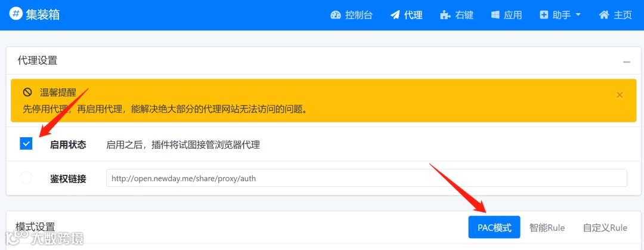Click the 鉴权链接 label
The image size is (644, 250).
[68, 178]
